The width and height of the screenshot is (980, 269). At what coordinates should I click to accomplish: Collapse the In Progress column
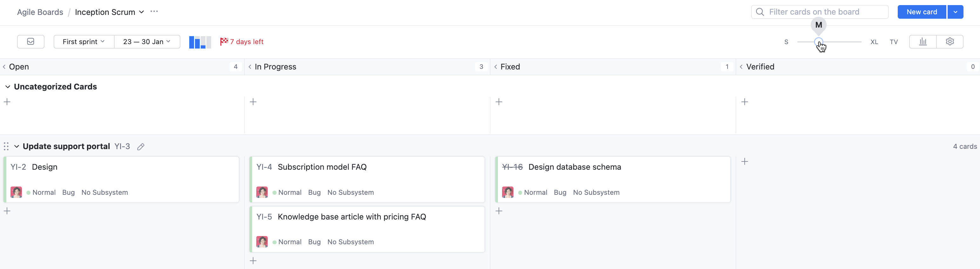(250, 67)
